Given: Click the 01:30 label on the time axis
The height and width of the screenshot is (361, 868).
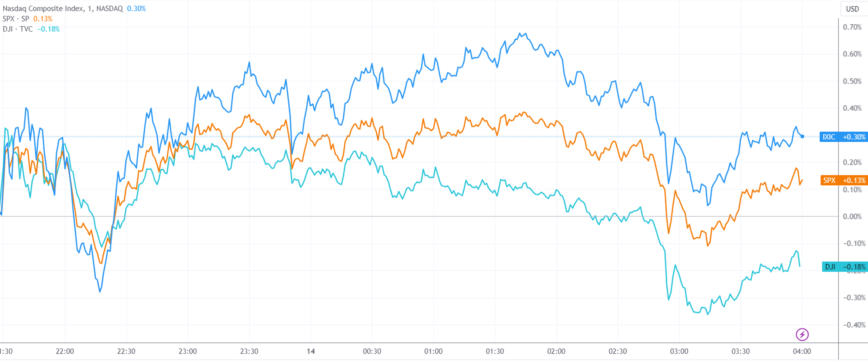Looking at the screenshot, I should (495, 351).
